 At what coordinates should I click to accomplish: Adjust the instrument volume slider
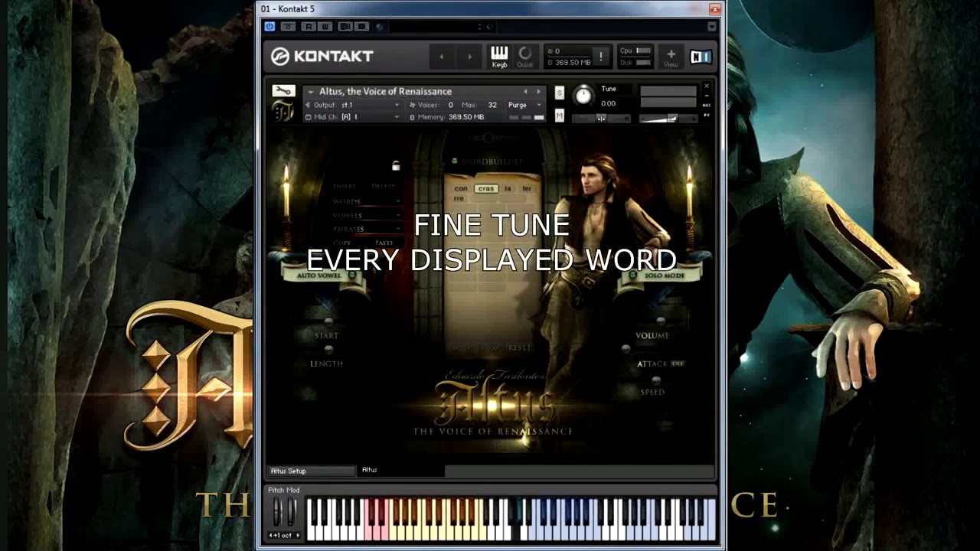[x=668, y=118]
